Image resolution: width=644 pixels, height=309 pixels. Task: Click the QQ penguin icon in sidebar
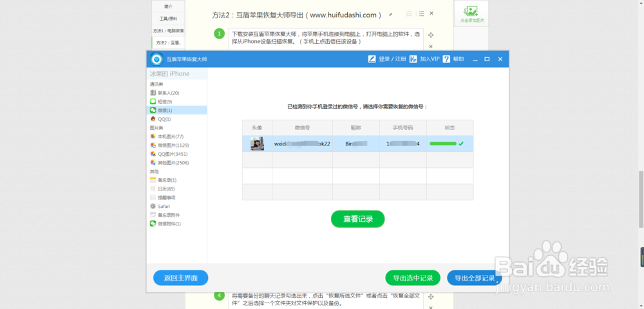tap(153, 119)
